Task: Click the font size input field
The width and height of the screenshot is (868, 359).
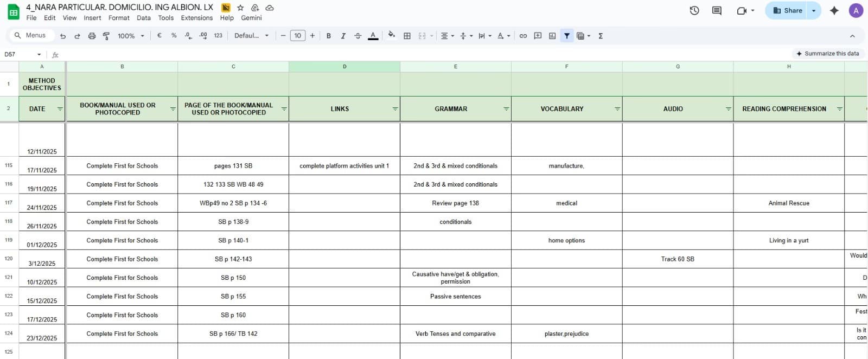Action: tap(297, 36)
